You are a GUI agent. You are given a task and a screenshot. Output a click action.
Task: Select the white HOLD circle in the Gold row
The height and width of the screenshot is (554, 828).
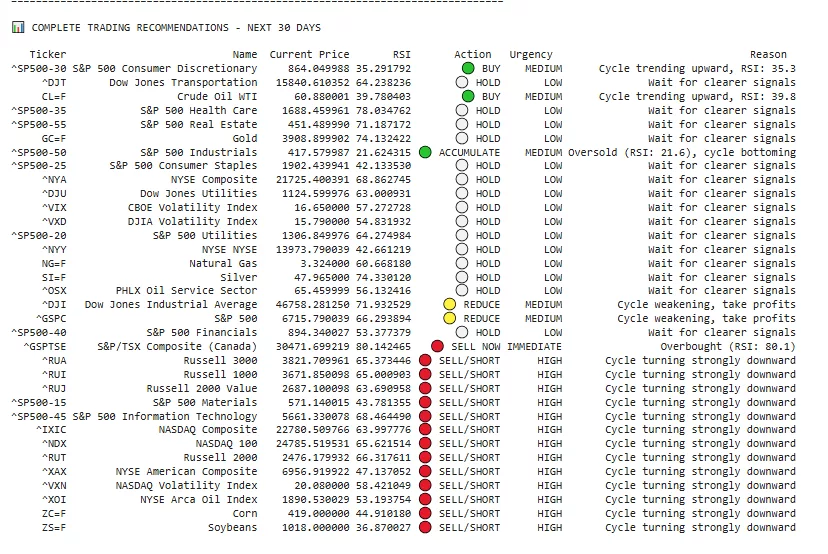461,138
